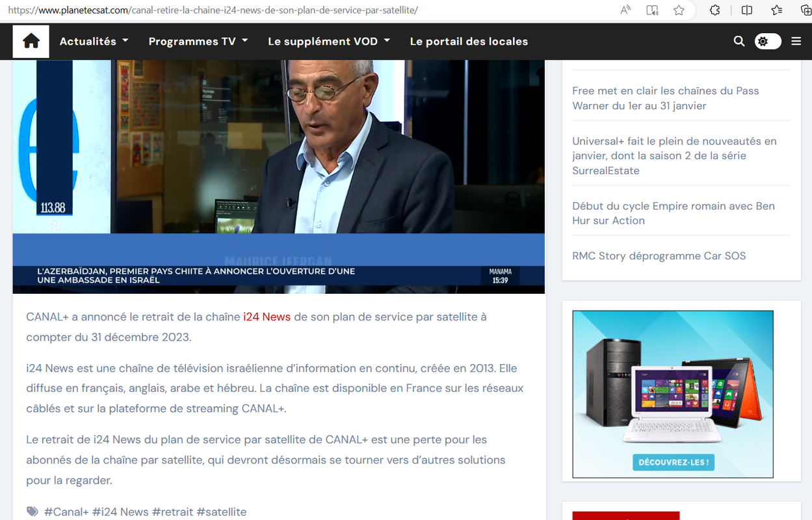
Task: Click paragraph starting 'i24 News est une chaîne'
Action: click(275, 389)
